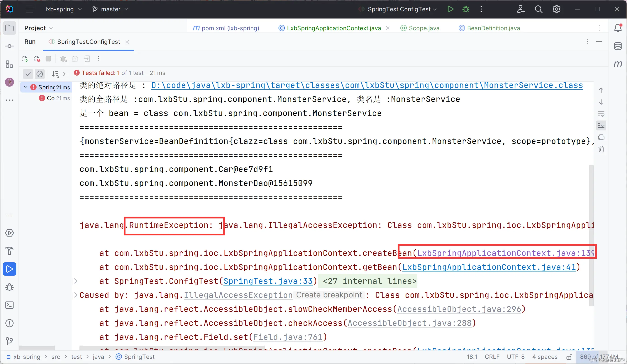This screenshot has height=364, width=627.
Task: Toggle soft-wrap in console output
Action: [601, 114]
